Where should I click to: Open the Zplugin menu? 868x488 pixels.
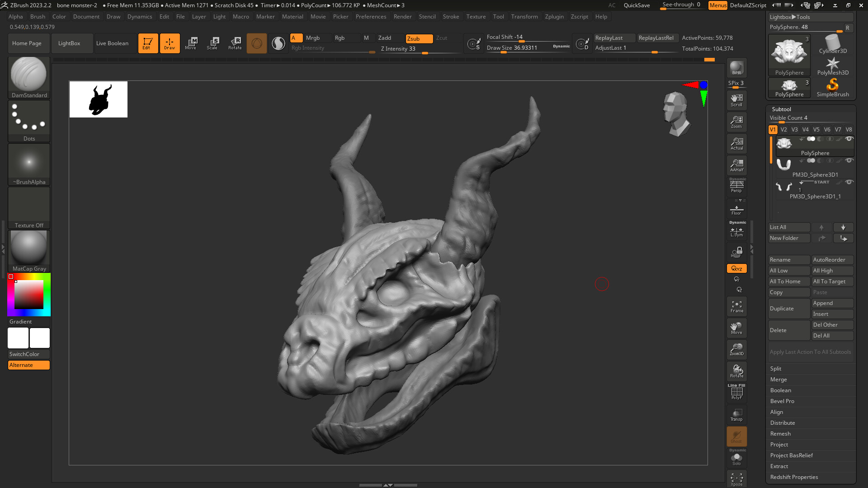(555, 17)
